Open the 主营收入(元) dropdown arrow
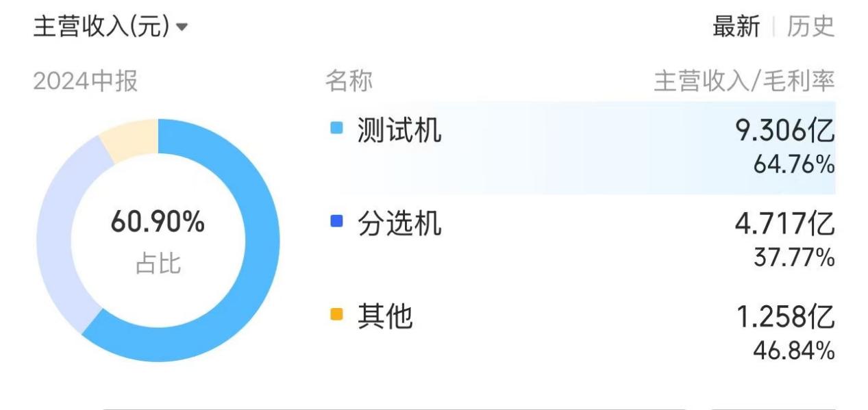 tap(182, 28)
